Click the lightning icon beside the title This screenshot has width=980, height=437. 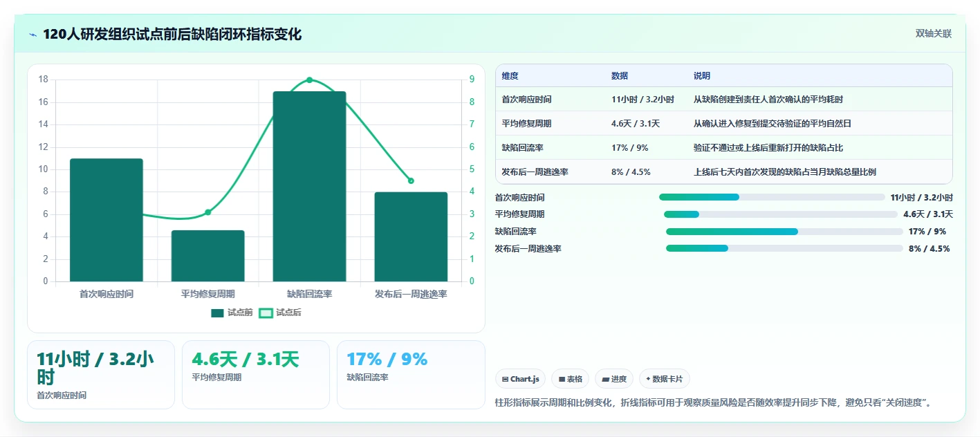coord(33,35)
